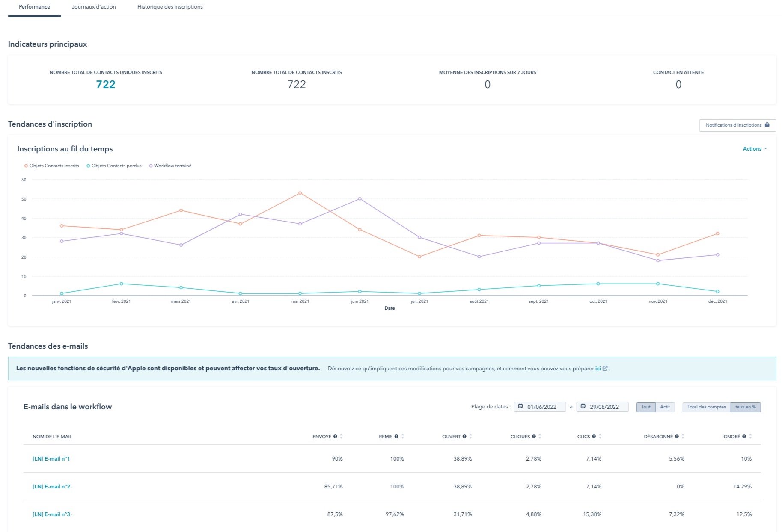Image resolution: width=782 pixels, height=532 pixels.
Task: Open the [LN] E-mail n°1 link
Action: point(51,459)
